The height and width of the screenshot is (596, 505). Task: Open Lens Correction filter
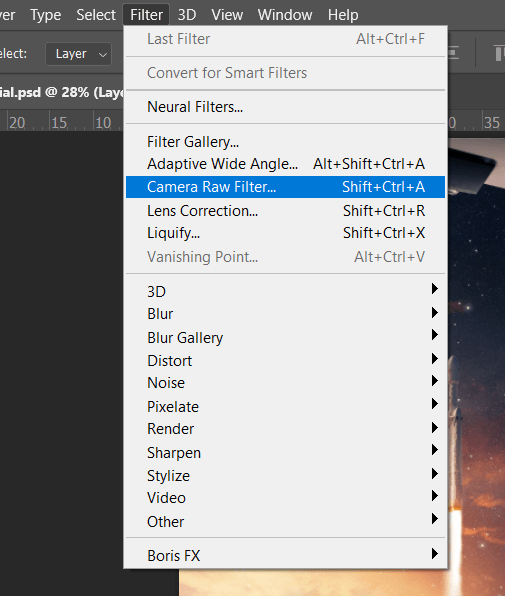coord(285,211)
